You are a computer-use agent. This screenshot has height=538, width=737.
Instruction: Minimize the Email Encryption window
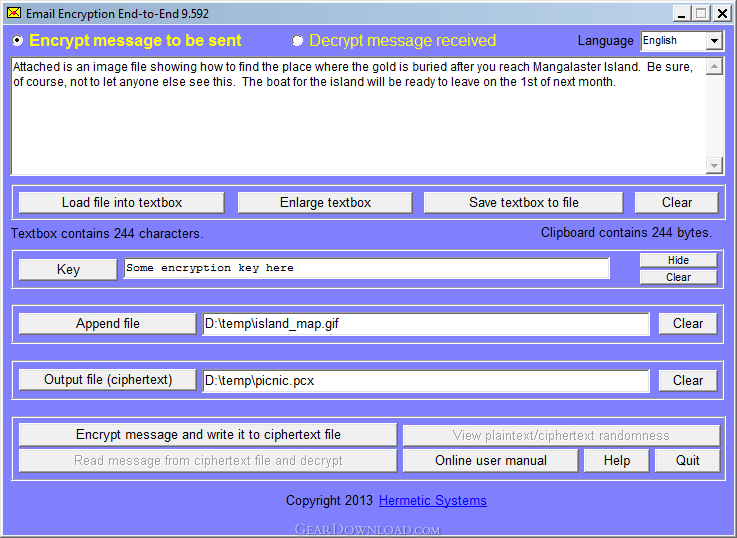click(x=682, y=13)
